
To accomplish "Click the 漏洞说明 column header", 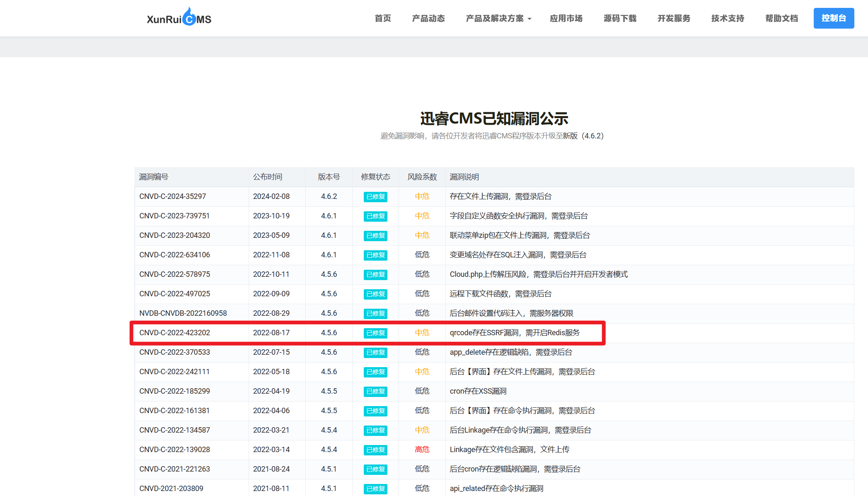I will coord(464,177).
